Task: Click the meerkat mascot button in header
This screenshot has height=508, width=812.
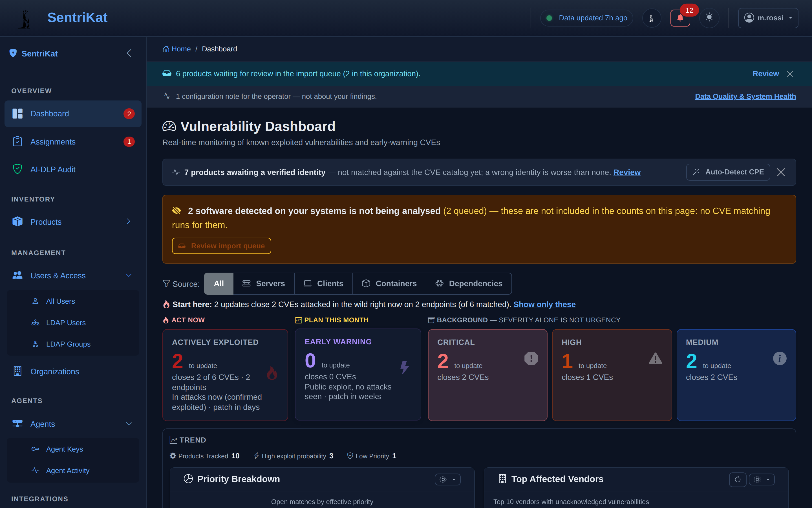Action: (x=651, y=18)
